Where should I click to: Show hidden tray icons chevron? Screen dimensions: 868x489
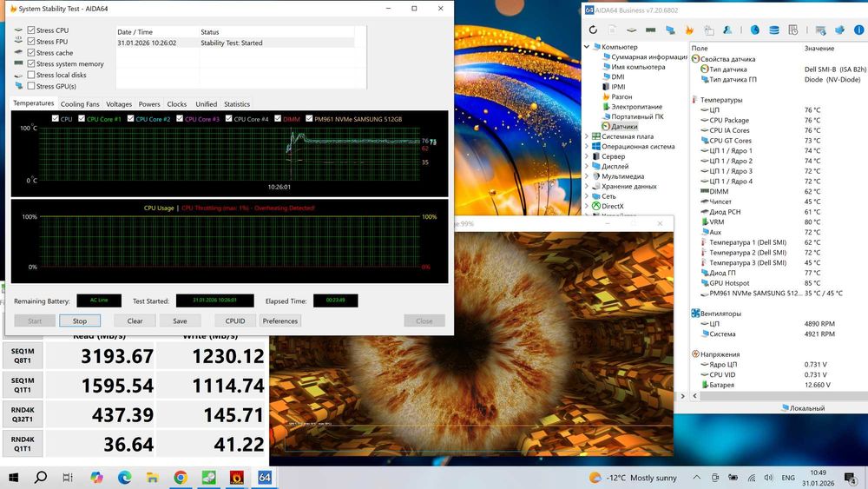[697, 478]
